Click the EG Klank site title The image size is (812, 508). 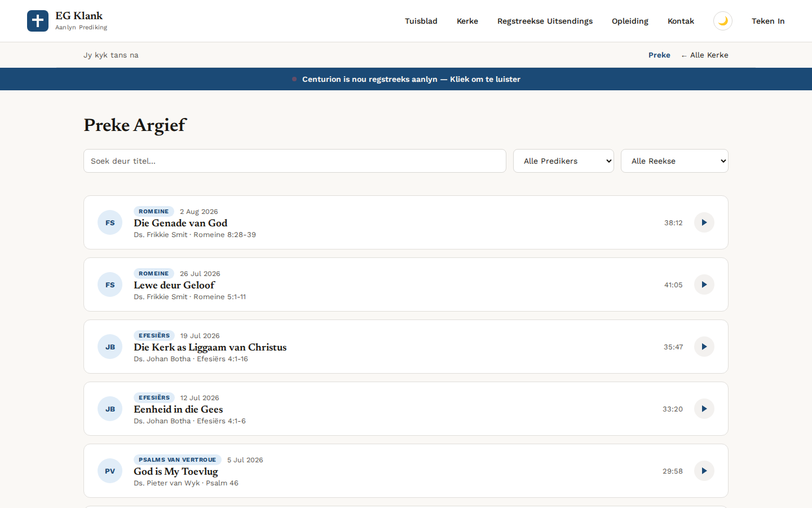pyautogui.click(x=79, y=16)
